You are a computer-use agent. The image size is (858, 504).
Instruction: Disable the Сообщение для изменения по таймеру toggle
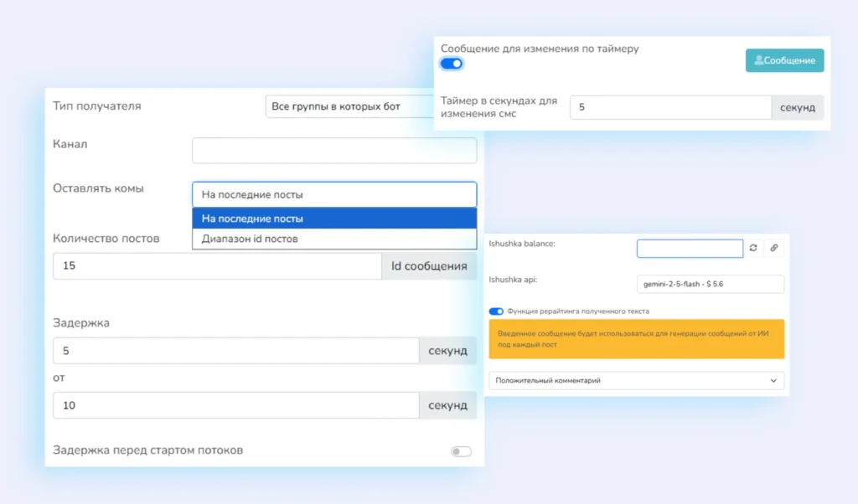[449, 63]
